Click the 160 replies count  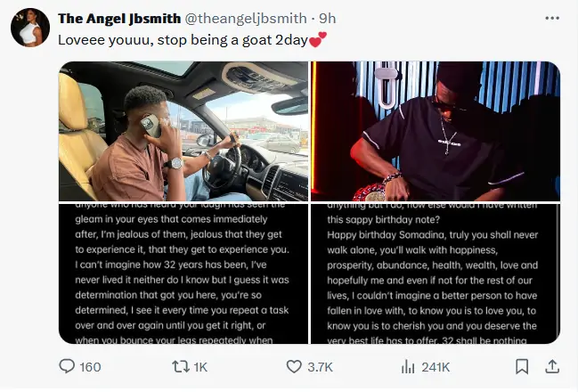(91, 367)
